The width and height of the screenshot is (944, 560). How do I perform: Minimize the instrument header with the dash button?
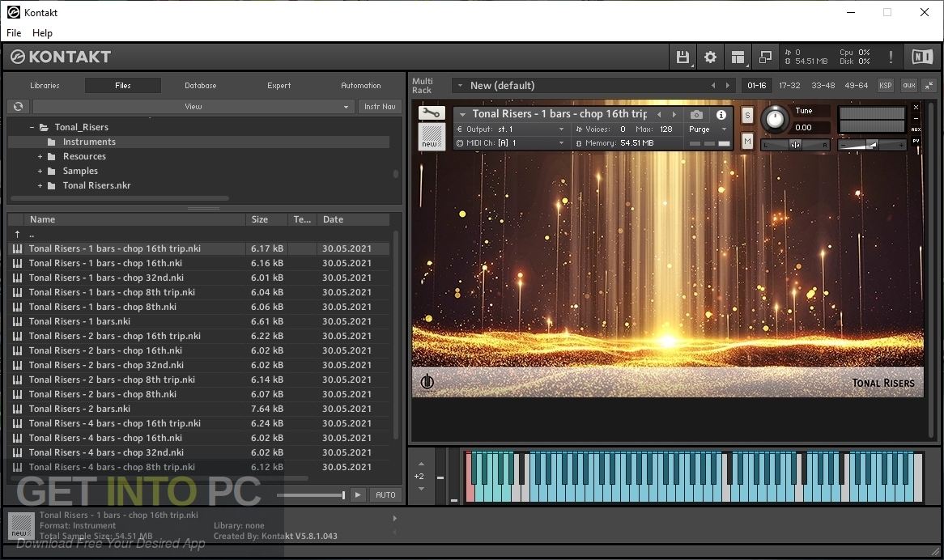pos(916,118)
